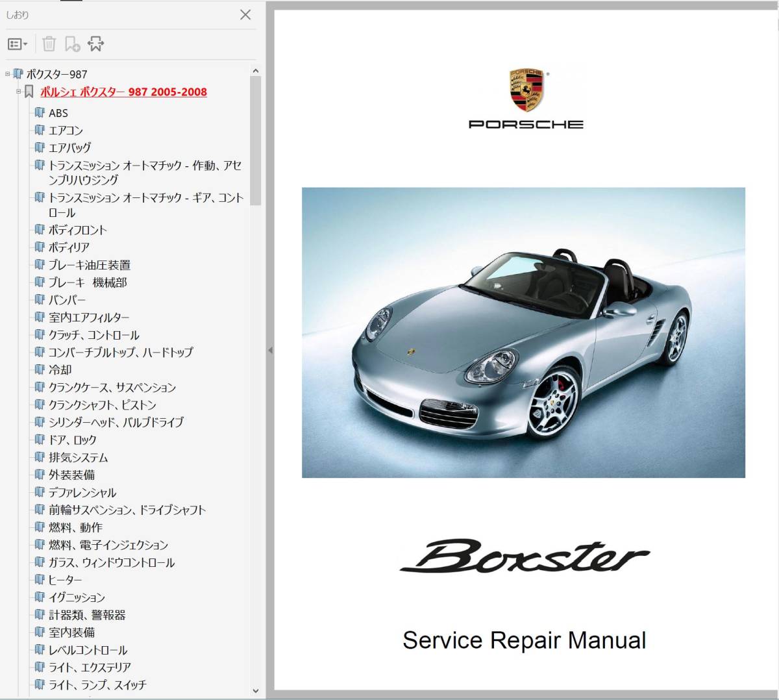Image resolution: width=779 pixels, height=700 pixels.
Task: Open 燃料、電子インジェクション bookmark
Action: tap(108, 545)
